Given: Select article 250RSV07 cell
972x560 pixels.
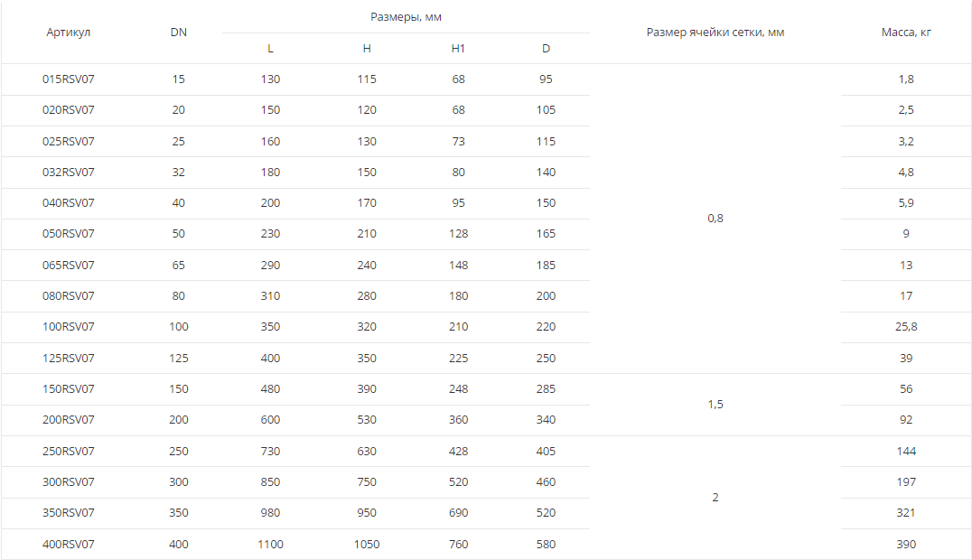Looking at the screenshot, I should (x=69, y=452).
